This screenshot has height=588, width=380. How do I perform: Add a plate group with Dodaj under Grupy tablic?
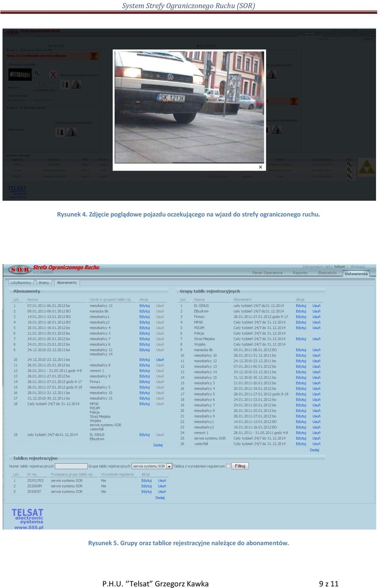pos(314,450)
